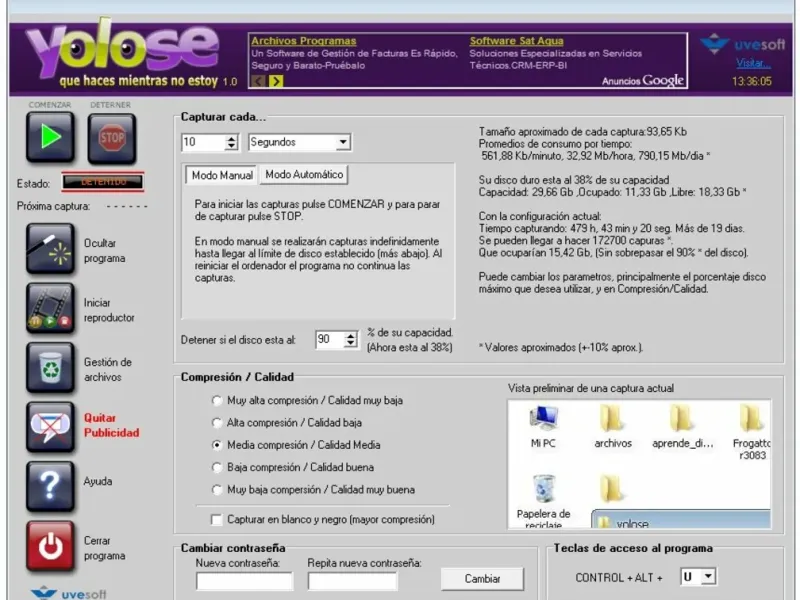Open Gestión de archivos recycle bin icon
Viewport: 800px width, 600px height.
tap(50, 368)
